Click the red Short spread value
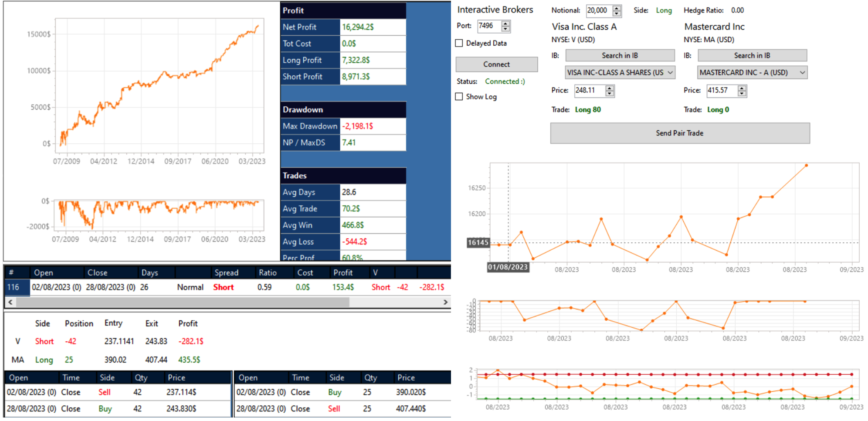The image size is (868, 421). (224, 287)
